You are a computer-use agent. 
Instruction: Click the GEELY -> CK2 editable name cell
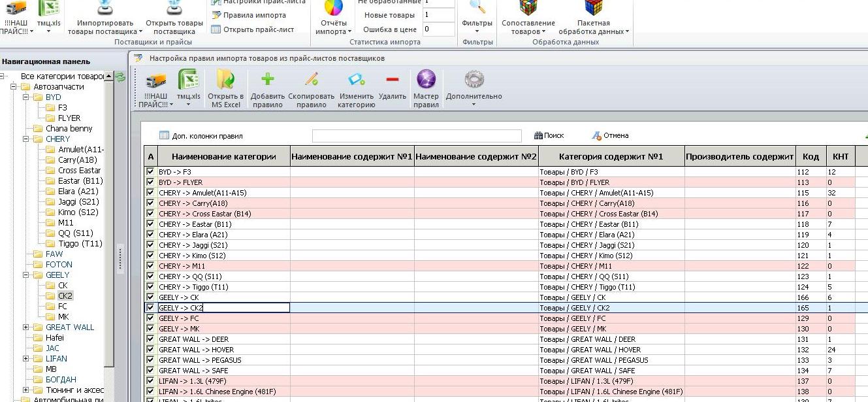click(224, 308)
